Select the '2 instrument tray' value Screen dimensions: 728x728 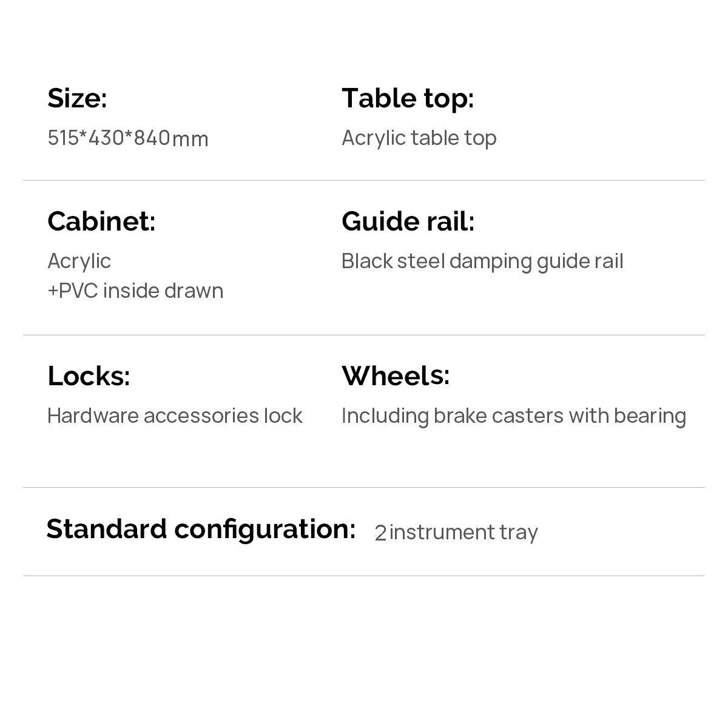pyautogui.click(x=456, y=533)
